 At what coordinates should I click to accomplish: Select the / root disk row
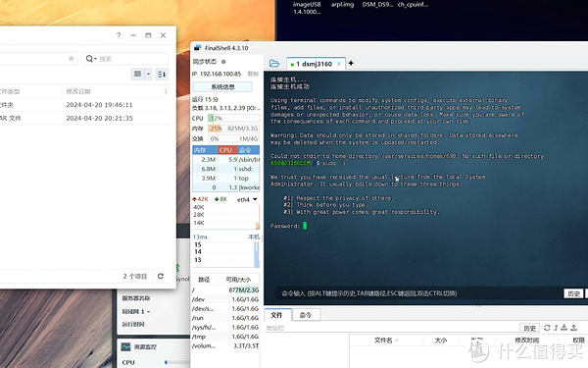point(225,289)
